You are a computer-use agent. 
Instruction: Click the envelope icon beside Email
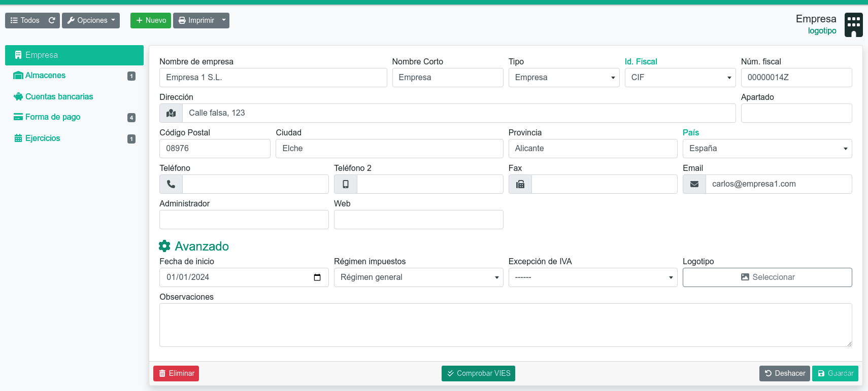pyautogui.click(x=694, y=184)
